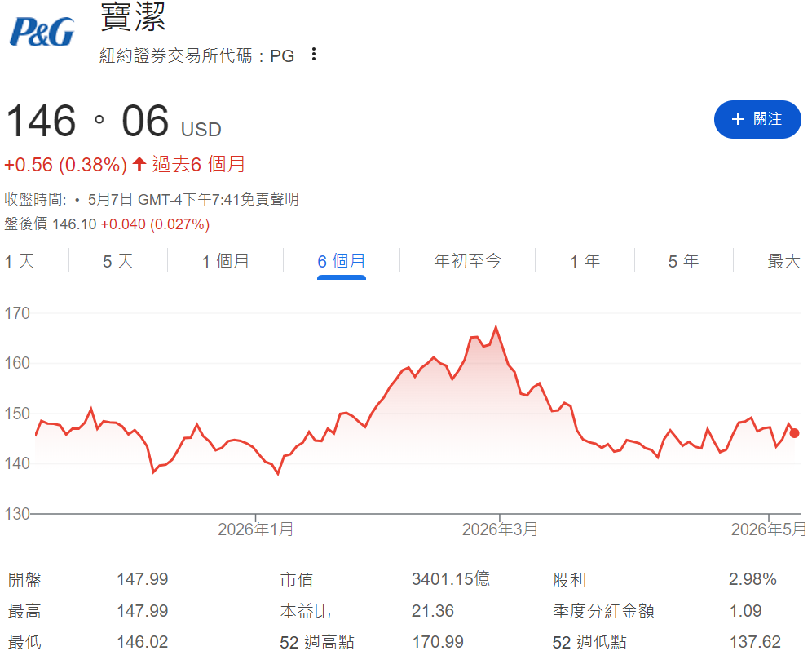Show the 1 年 chart range
The height and width of the screenshot is (651, 812).
[x=585, y=261]
